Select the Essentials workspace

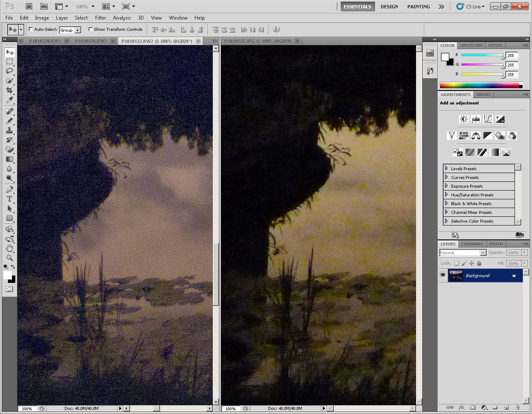pos(357,7)
